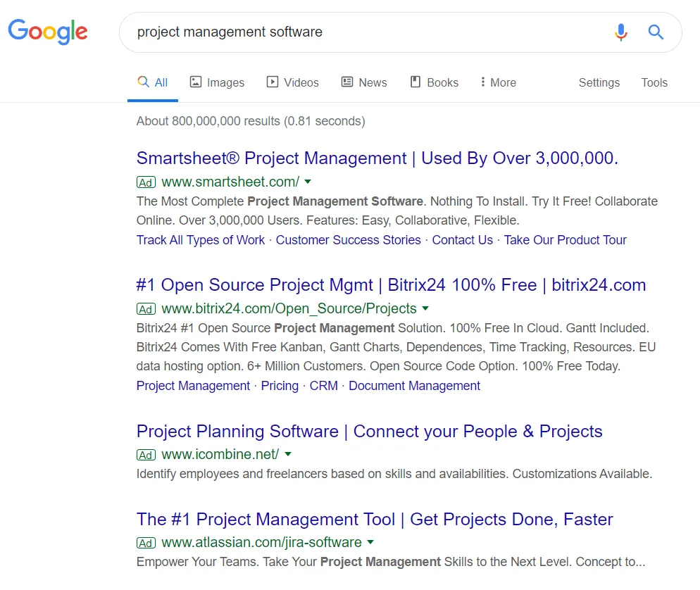Screen dimensions: 700x590
Task: Open Customer Success Stories sitelink
Action: click(348, 240)
